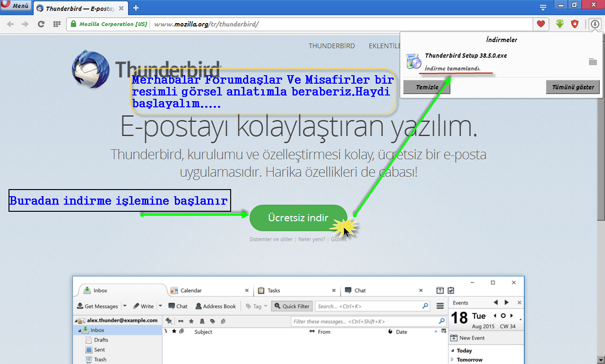Click the Filter these messages field
The image size is (605, 364).
368,321
